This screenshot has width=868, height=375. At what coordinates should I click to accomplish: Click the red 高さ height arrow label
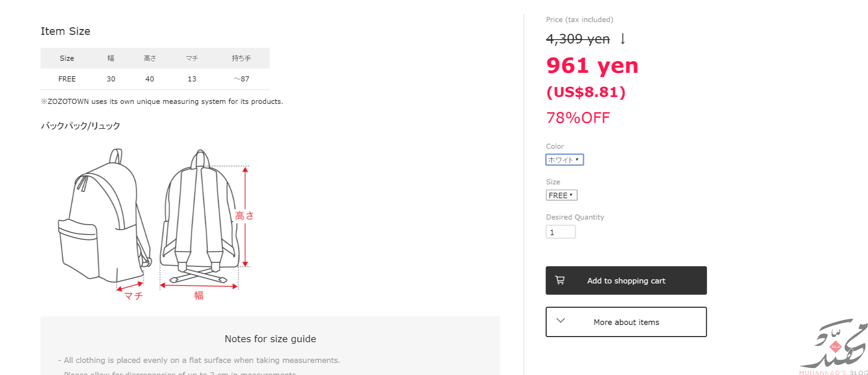pyautogui.click(x=245, y=216)
